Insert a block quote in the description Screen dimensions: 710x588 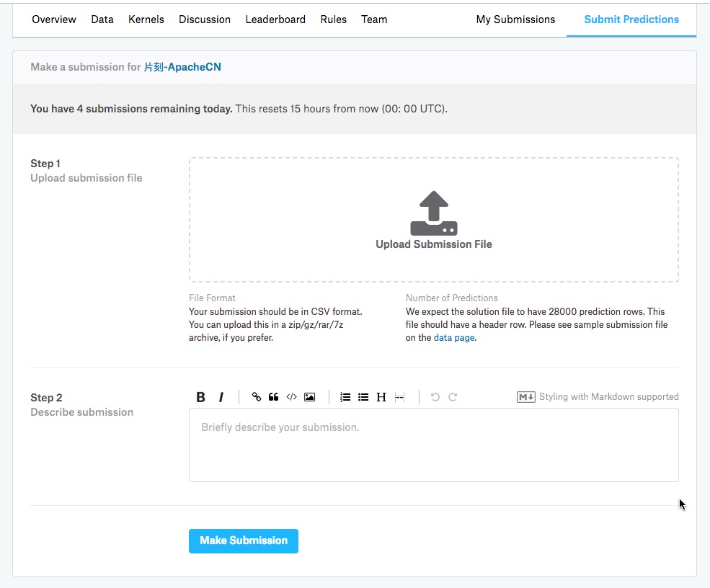[274, 397]
